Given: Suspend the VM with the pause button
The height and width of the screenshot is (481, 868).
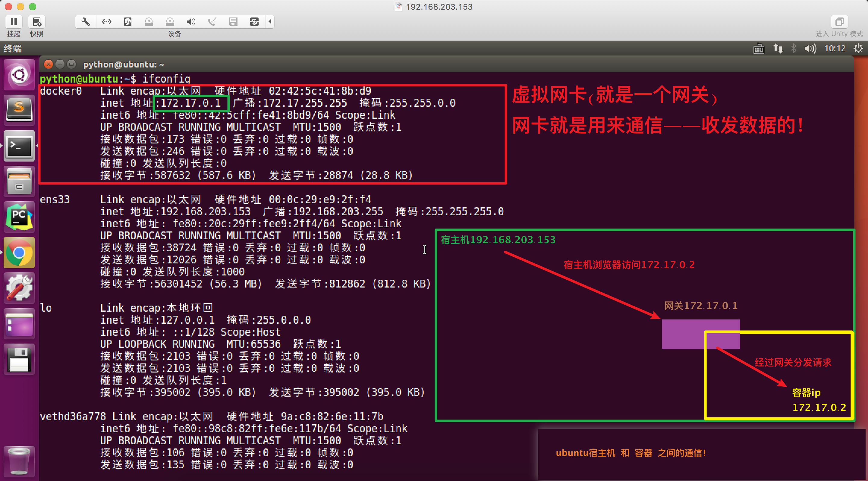Looking at the screenshot, I should tap(14, 22).
